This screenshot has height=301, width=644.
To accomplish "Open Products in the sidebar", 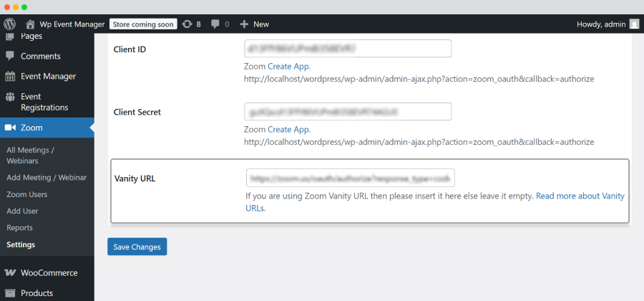I will 36,293.
